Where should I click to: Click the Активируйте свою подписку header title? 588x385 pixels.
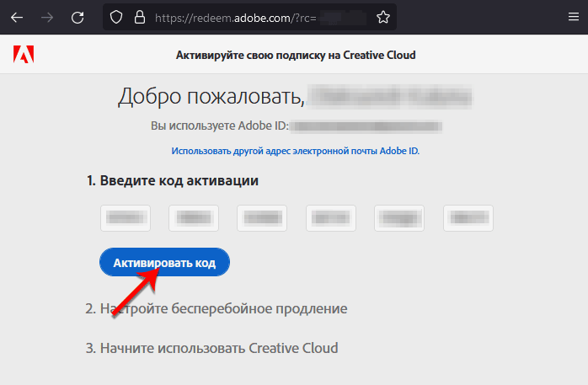click(296, 55)
